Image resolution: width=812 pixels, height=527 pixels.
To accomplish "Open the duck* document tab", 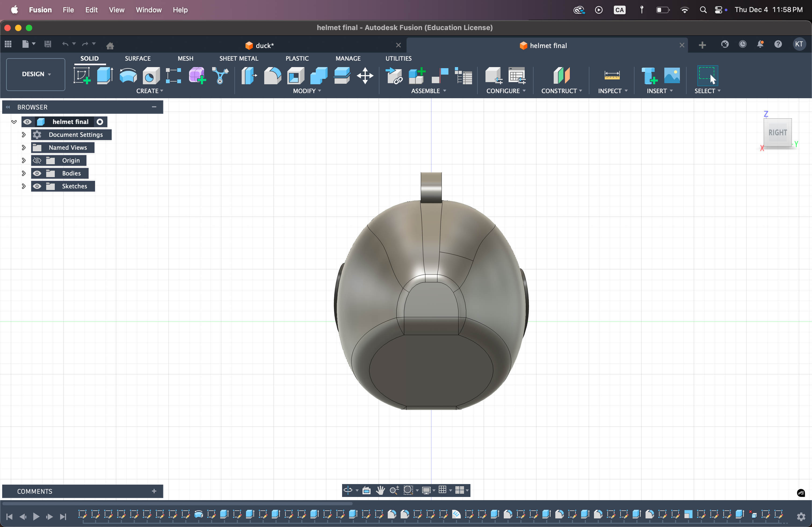I will click(264, 45).
